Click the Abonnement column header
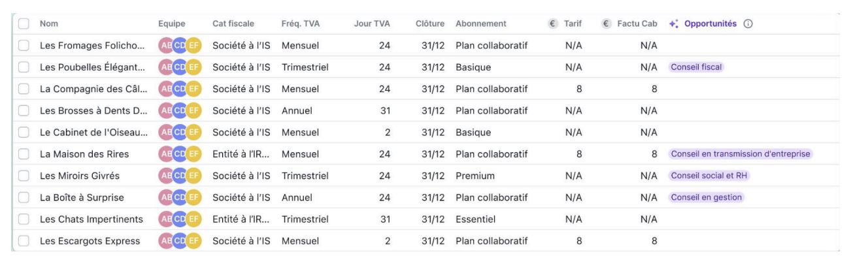This screenshot has height=269, width=868. (x=481, y=24)
